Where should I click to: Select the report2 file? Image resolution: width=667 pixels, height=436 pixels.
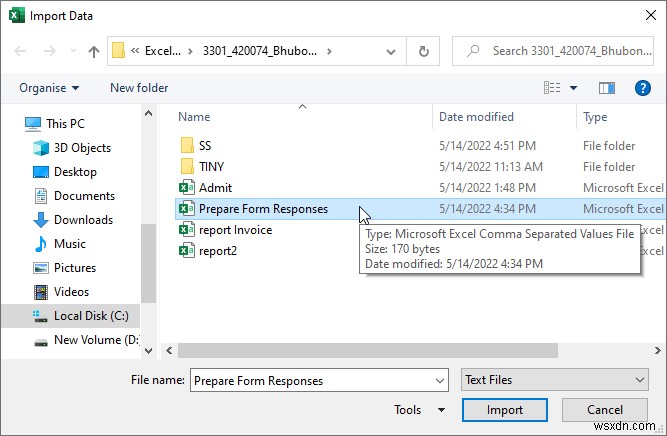tap(217, 251)
